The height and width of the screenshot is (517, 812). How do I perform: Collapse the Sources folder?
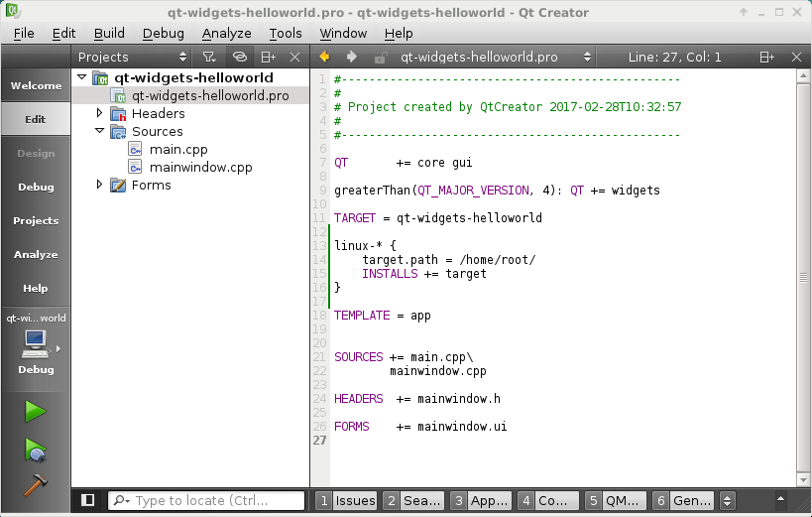click(99, 131)
